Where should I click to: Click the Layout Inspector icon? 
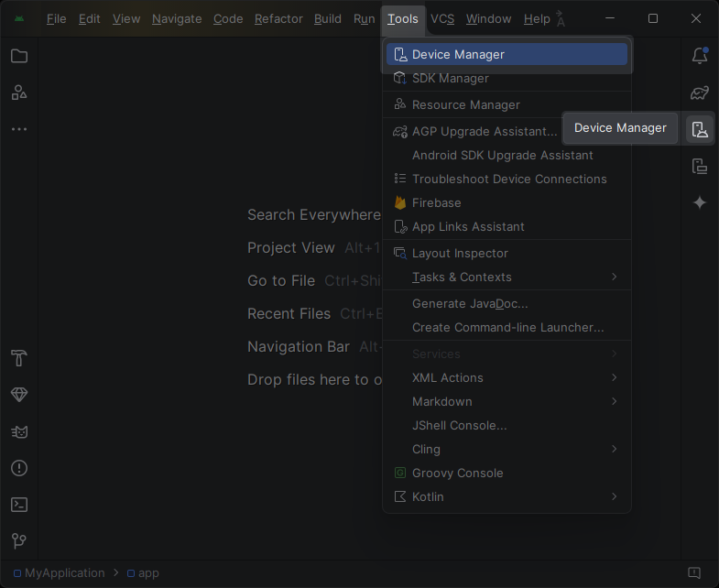point(400,253)
